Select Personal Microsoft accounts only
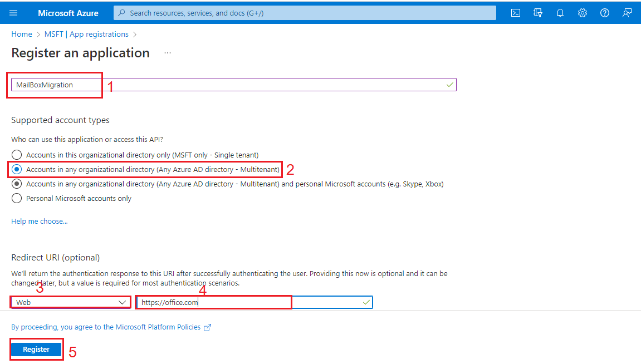The image size is (641, 364). pyautogui.click(x=17, y=198)
